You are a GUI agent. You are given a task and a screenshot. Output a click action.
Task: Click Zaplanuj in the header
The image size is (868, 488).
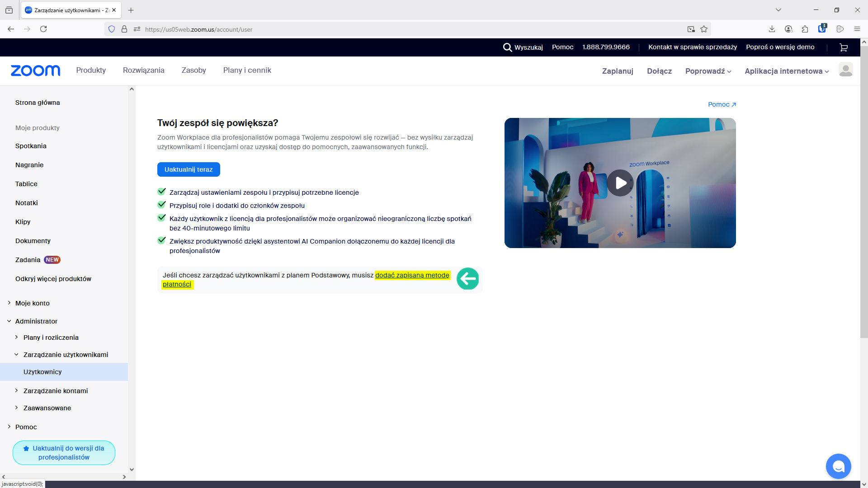click(618, 71)
